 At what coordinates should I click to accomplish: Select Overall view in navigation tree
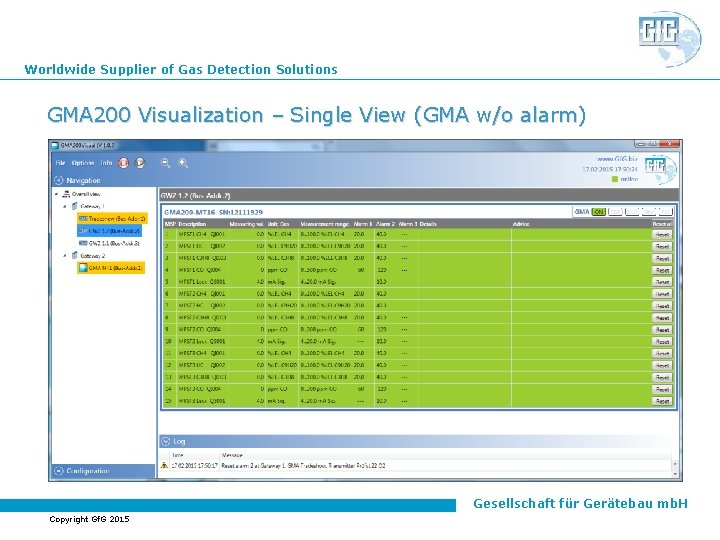[x=86, y=194]
